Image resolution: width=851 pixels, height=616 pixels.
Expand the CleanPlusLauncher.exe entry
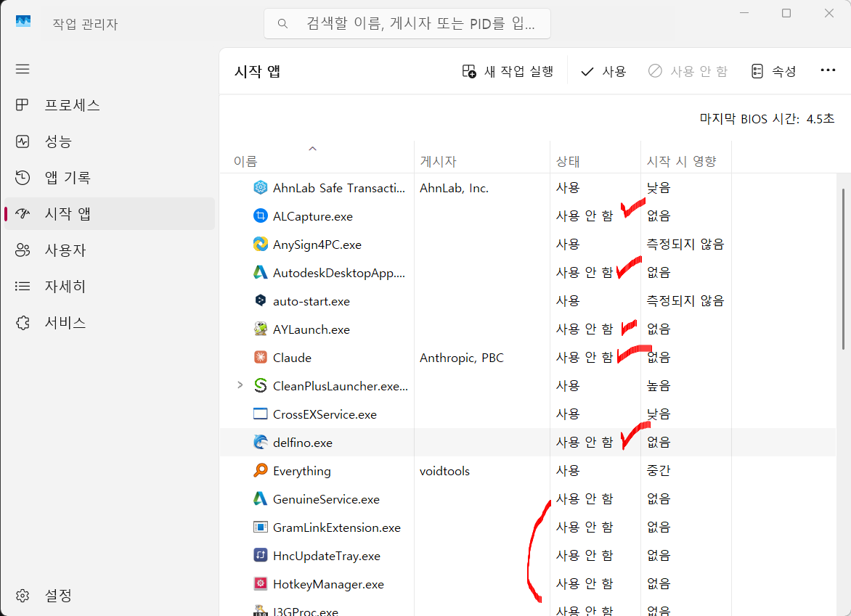click(x=240, y=385)
